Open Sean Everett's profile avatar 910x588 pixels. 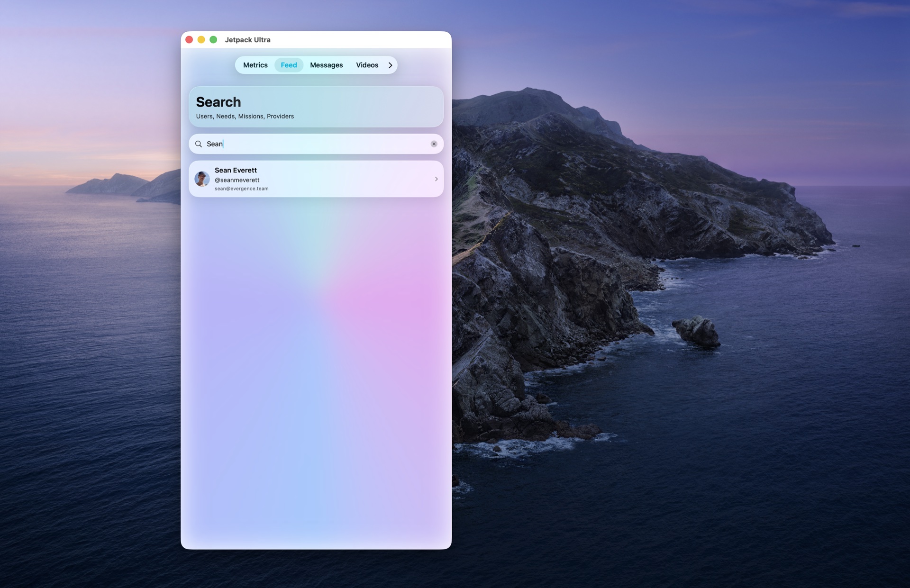pos(202,179)
